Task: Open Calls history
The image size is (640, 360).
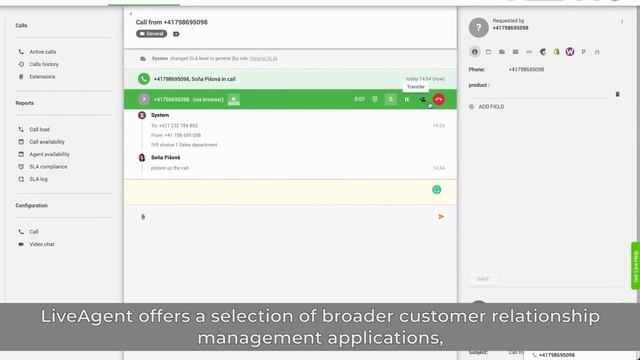Action: coord(44,64)
